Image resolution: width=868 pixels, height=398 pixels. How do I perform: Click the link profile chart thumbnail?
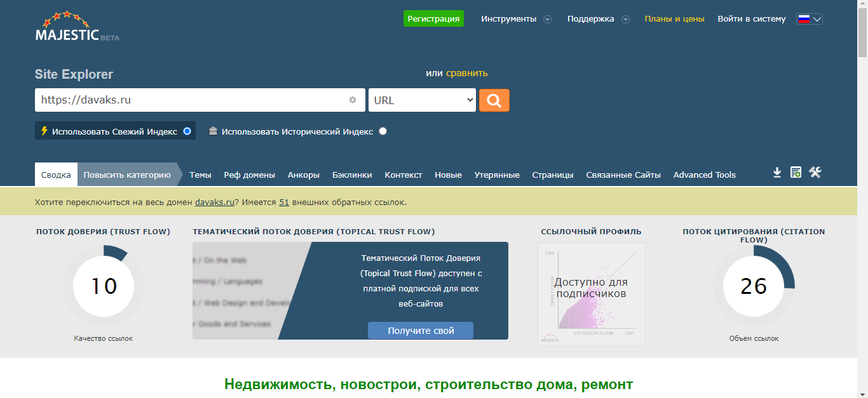(x=591, y=294)
